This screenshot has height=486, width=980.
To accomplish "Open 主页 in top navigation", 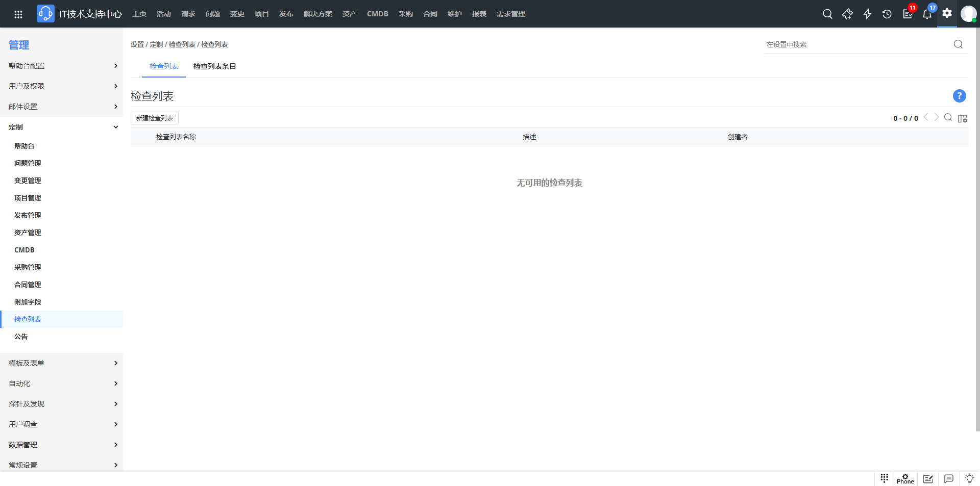I will [139, 14].
